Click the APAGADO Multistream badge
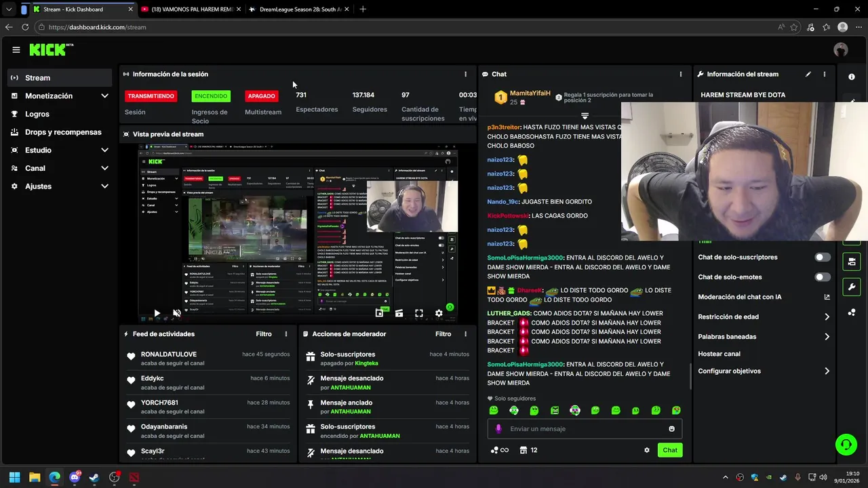This screenshot has width=868, height=488. 261,96
